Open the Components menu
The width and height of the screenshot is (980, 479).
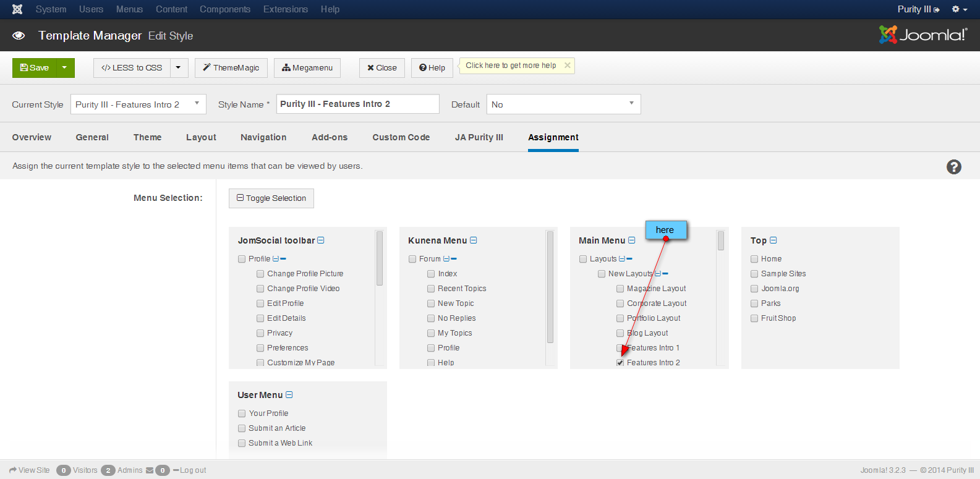coord(225,9)
